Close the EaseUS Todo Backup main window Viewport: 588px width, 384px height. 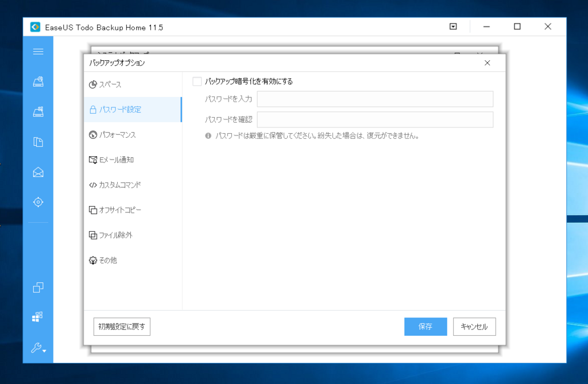pyautogui.click(x=548, y=26)
